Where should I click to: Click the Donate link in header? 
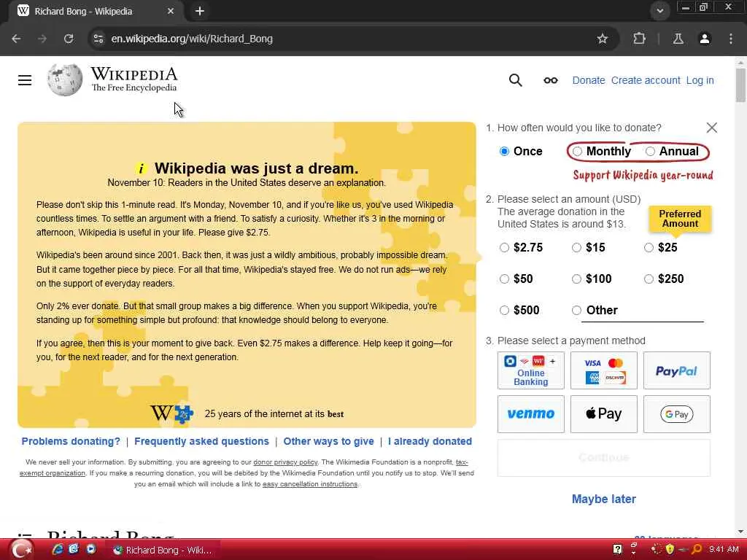tap(589, 80)
